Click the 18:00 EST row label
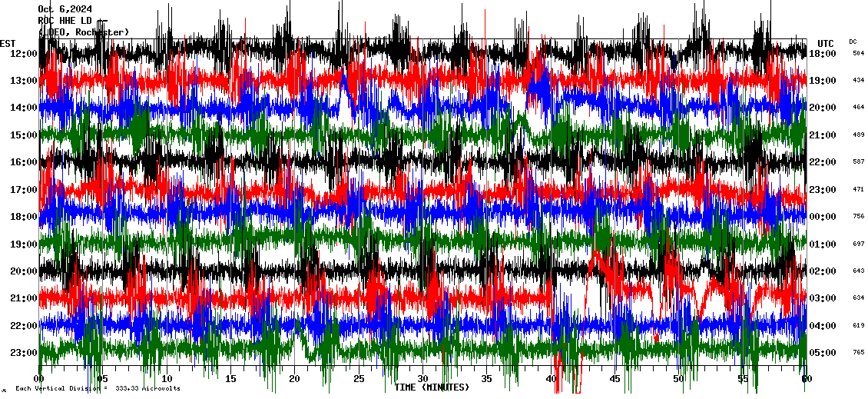Image resolution: width=868 pixels, height=399 pixels. (x=24, y=217)
